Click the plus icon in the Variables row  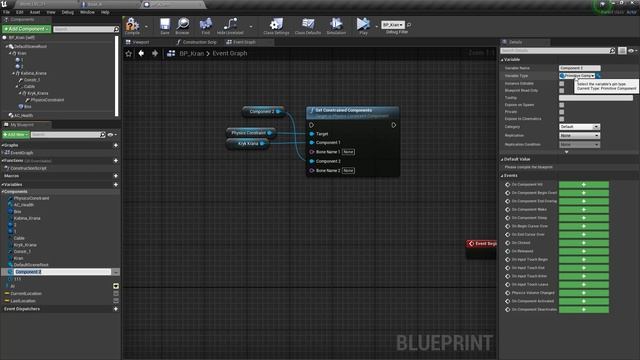(x=116, y=185)
